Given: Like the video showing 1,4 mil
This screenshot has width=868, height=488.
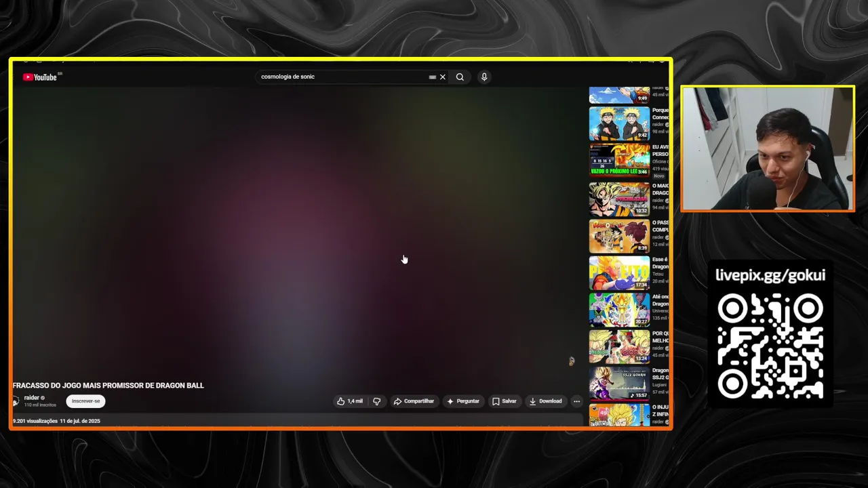Looking at the screenshot, I should (350, 401).
